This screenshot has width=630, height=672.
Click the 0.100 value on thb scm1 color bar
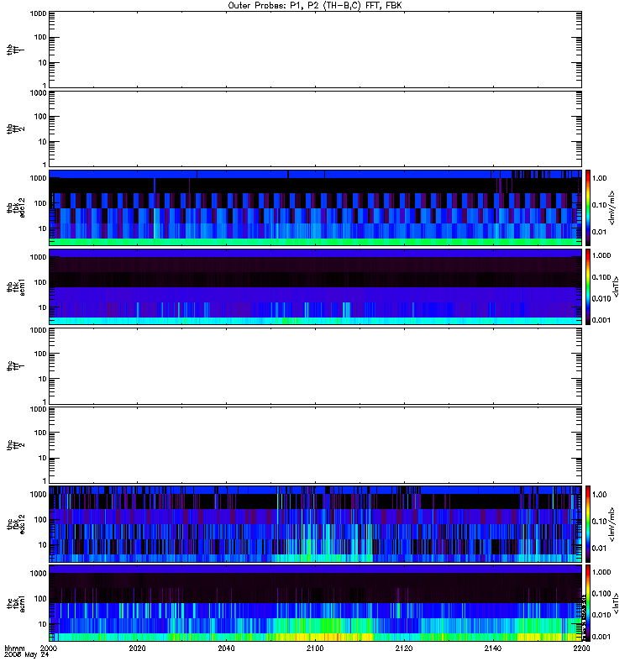[x=601, y=277]
